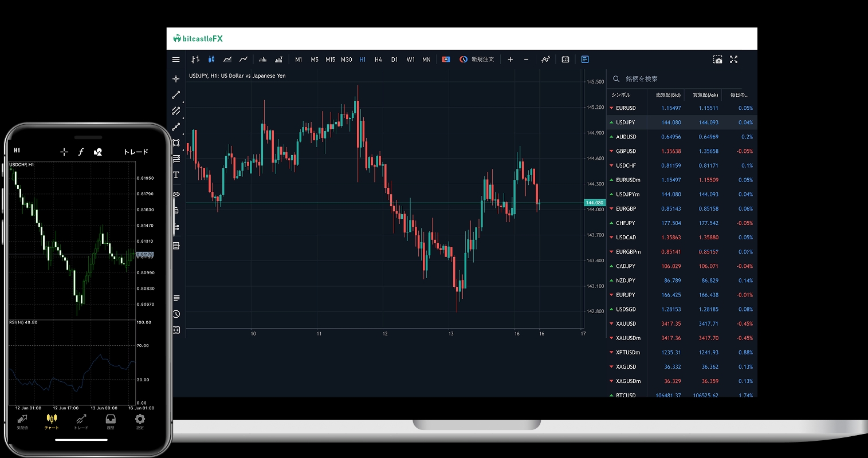Toggle the crosshair cursor tool in sidebar
This screenshot has width=868, height=458.
pos(176,79)
